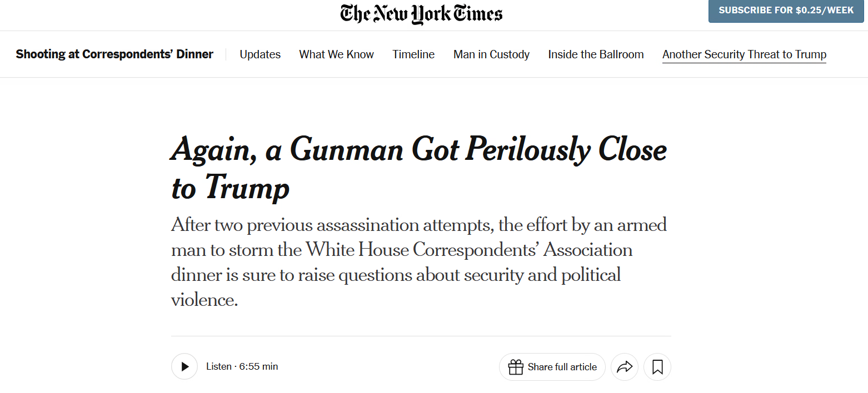The height and width of the screenshot is (393, 868).
Task: Bookmark this article with the save icon
Action: coord(657,367)
